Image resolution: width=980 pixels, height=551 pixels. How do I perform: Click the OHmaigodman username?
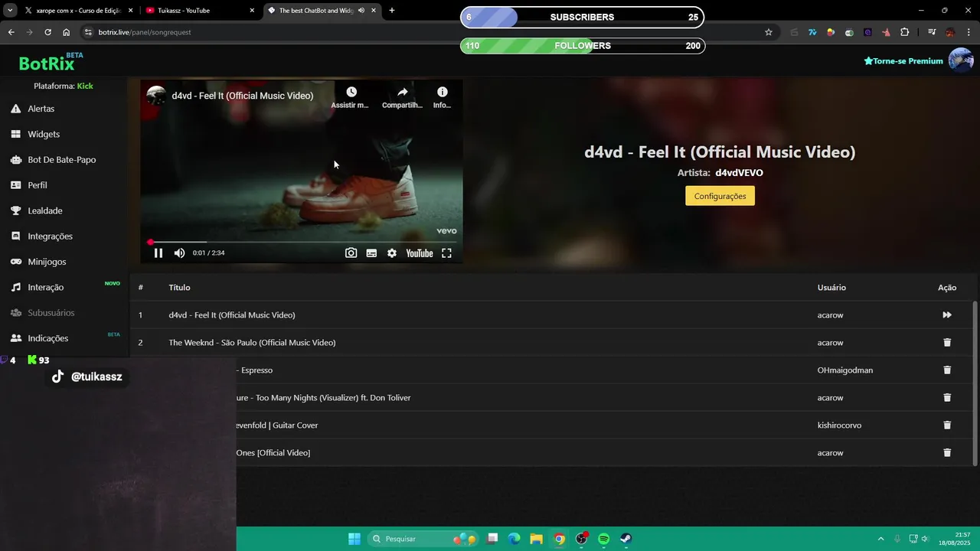pos(845,370)
